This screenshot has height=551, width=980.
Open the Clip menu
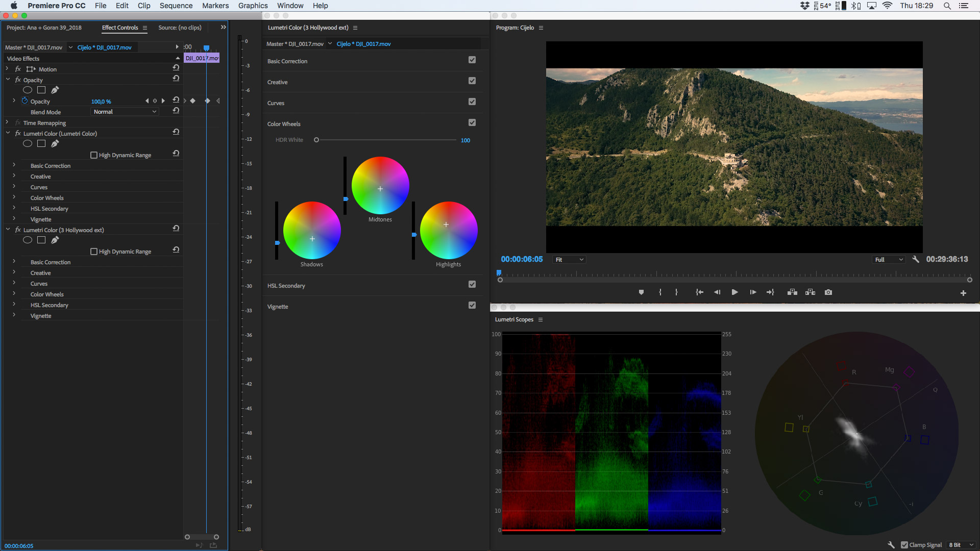click(x=144, y=6)
